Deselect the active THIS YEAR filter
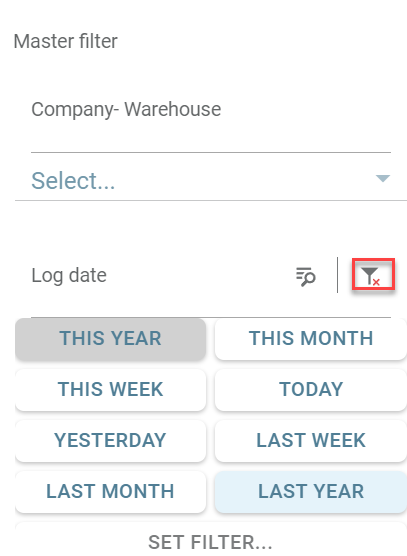 111,338
